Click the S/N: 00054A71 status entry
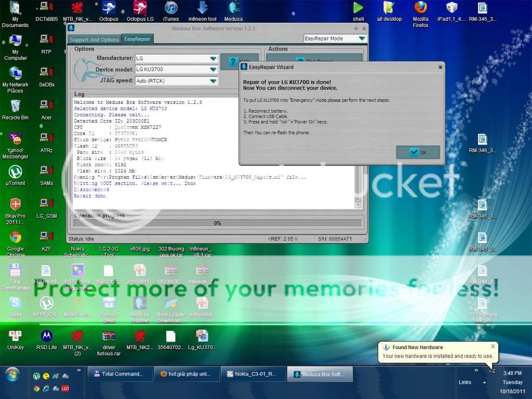This screenshot has height=399, width=532. 335,239
